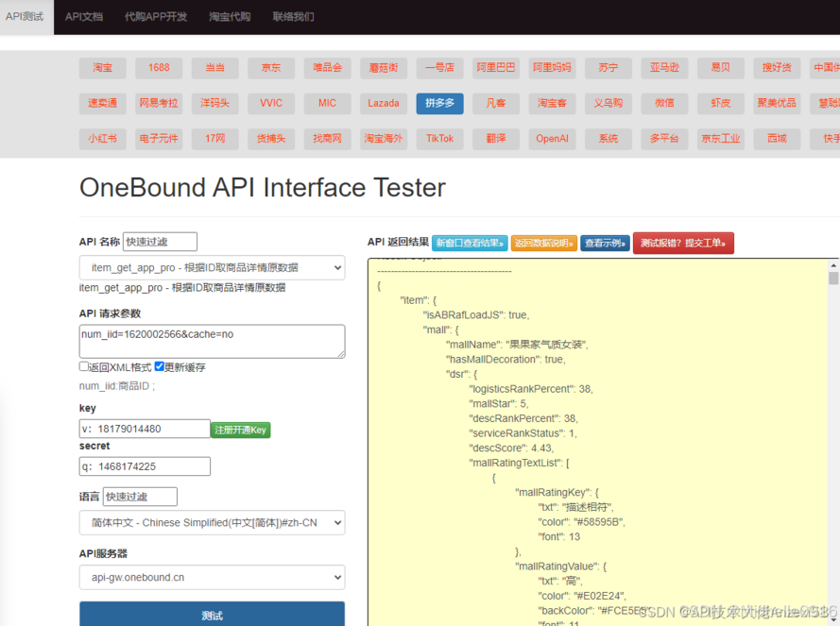Click the 小红书 platform button

102,138
